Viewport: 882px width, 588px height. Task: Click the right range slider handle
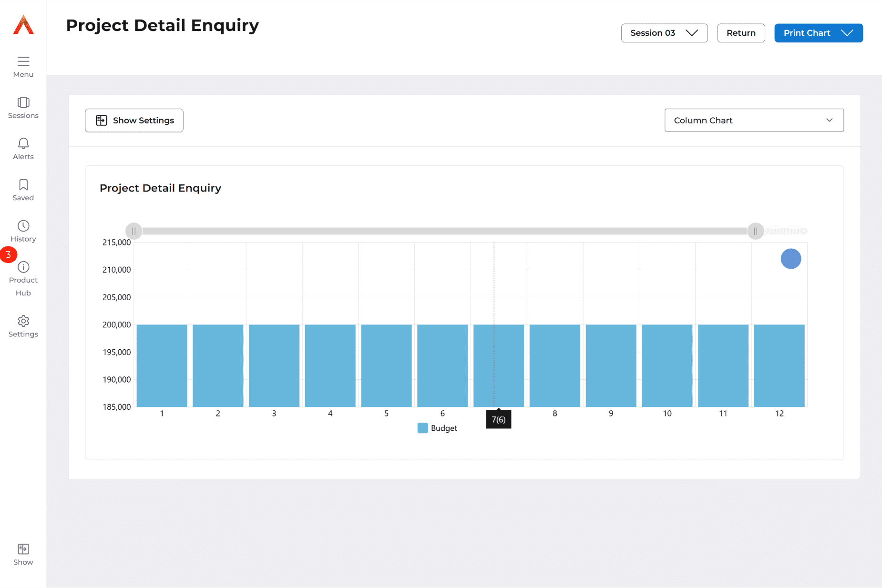coord(755,231)
